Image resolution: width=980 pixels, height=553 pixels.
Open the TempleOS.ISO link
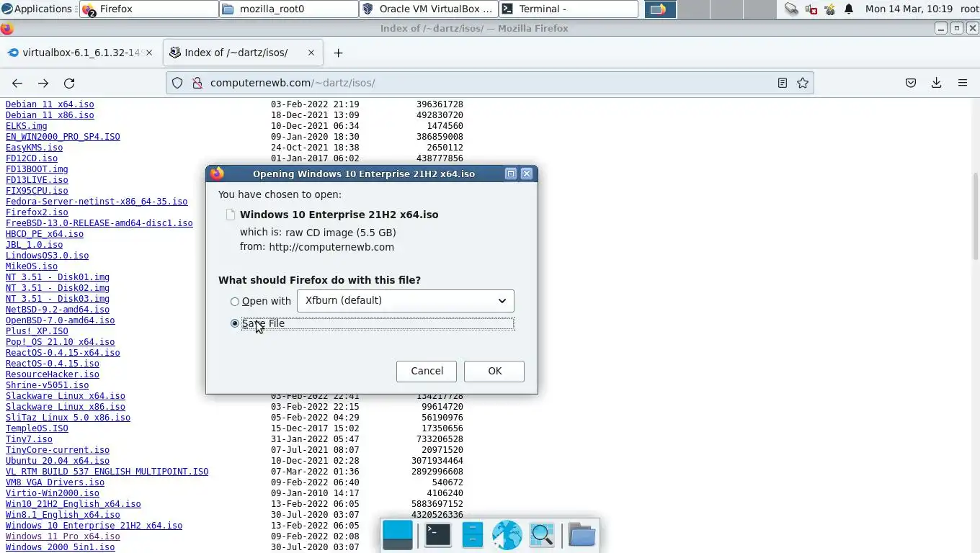pyautogui.click(x=37, y=428)
